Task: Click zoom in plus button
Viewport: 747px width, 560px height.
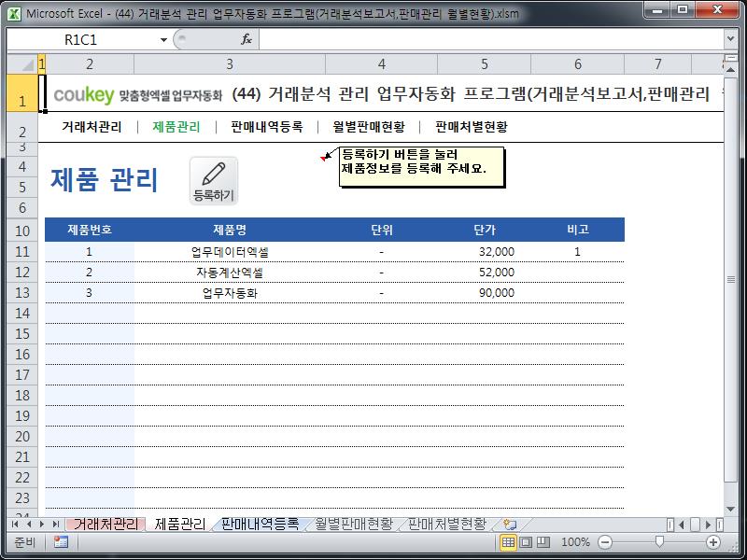Action: 713,542
